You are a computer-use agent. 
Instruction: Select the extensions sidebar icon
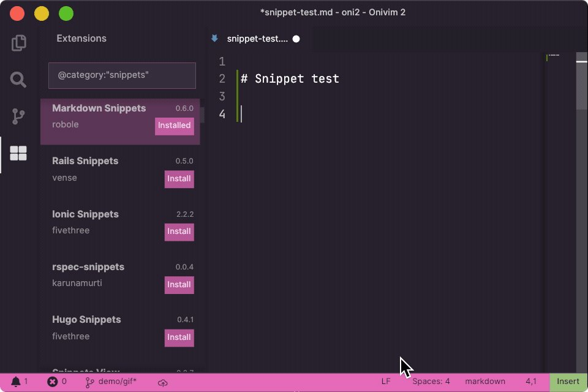18,153
